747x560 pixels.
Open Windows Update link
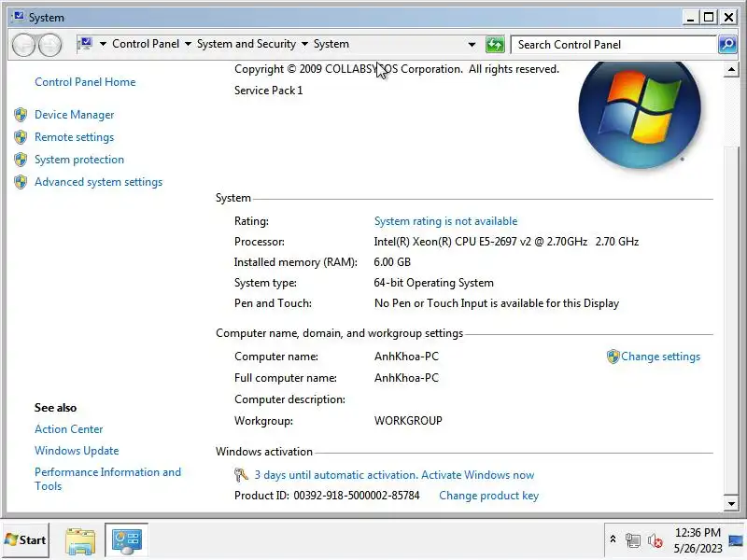coord(77,451)
